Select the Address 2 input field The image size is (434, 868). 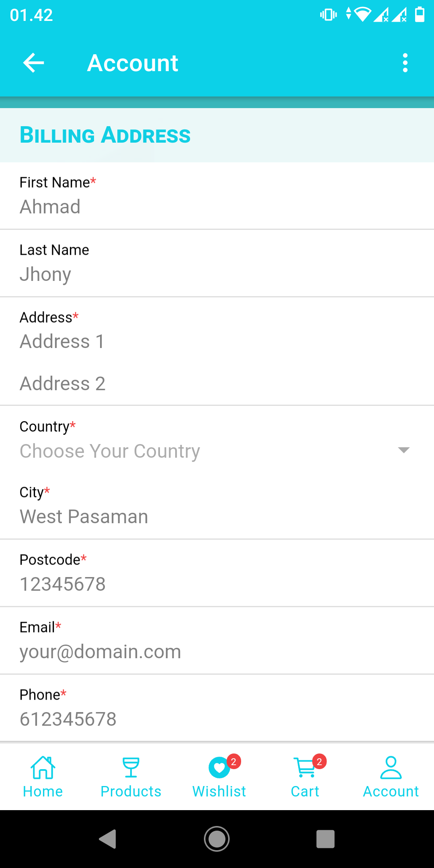click(217, 383)
